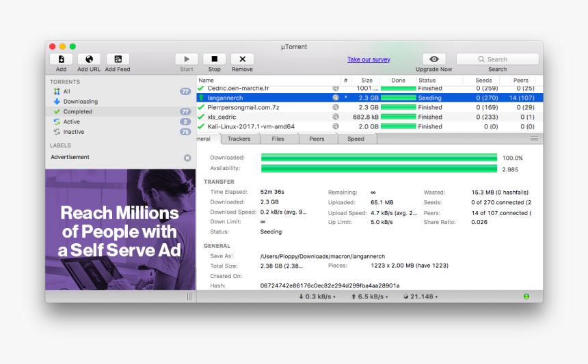Click the seeding arrow icon beside langannerch
Screen dimensions: 588x364
click(201, 98)
